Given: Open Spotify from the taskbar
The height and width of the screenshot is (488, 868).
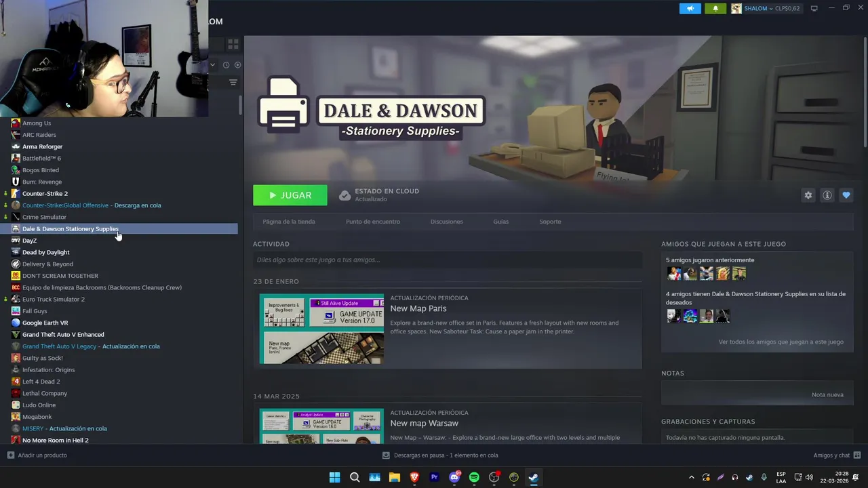Looking at the screenshot, I should (474, 477).
